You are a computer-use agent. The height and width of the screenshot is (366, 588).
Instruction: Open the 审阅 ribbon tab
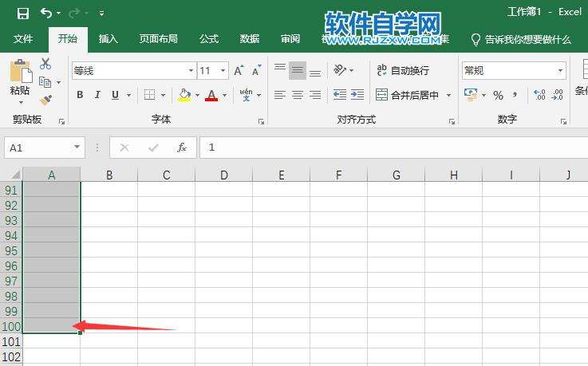point(290,38)
